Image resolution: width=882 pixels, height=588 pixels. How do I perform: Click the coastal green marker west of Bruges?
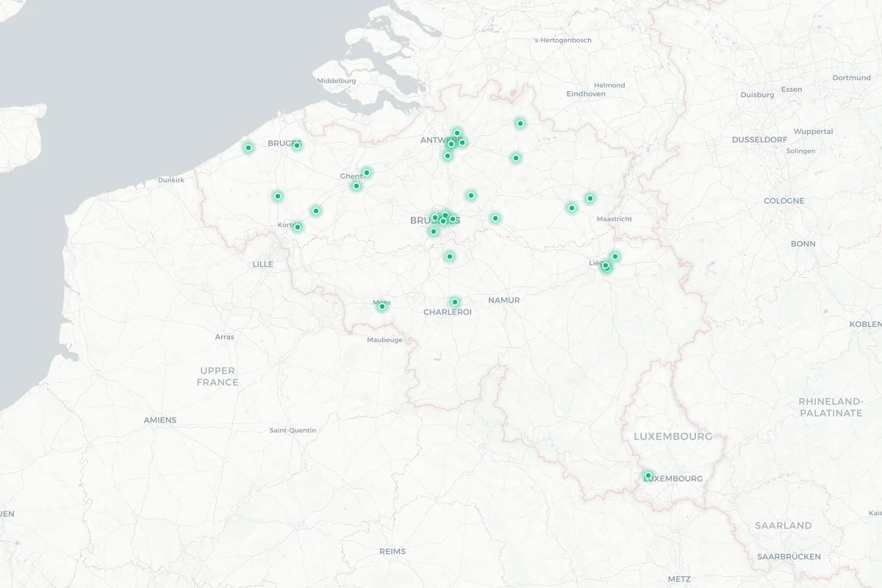pyautogui.click(x=248, y=148)
